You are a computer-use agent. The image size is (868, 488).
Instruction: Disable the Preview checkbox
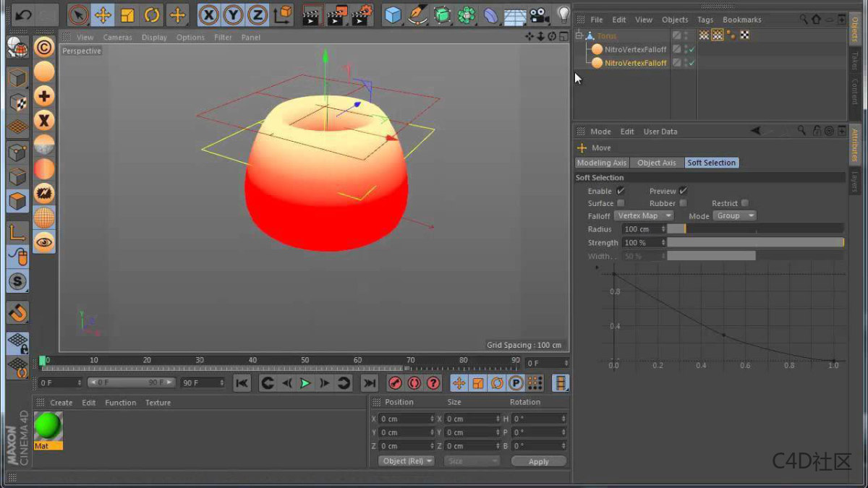click(683, 190)
